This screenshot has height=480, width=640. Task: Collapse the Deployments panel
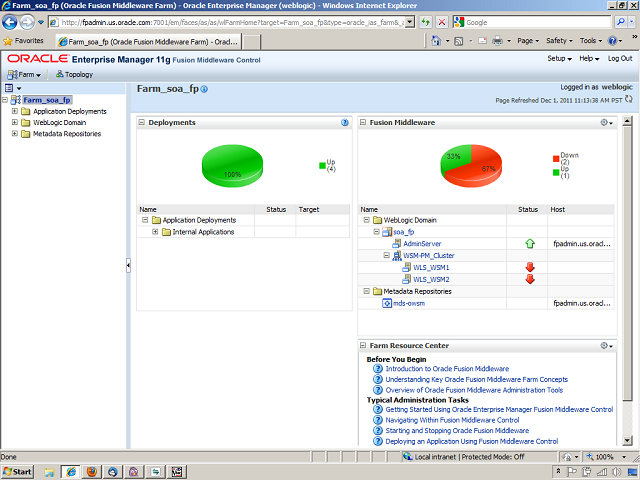(x=142, y=122)
